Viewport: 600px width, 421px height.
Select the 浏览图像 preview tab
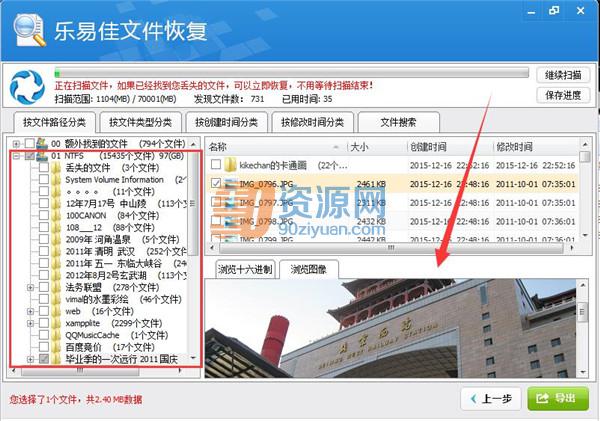[x=308, y=269]
